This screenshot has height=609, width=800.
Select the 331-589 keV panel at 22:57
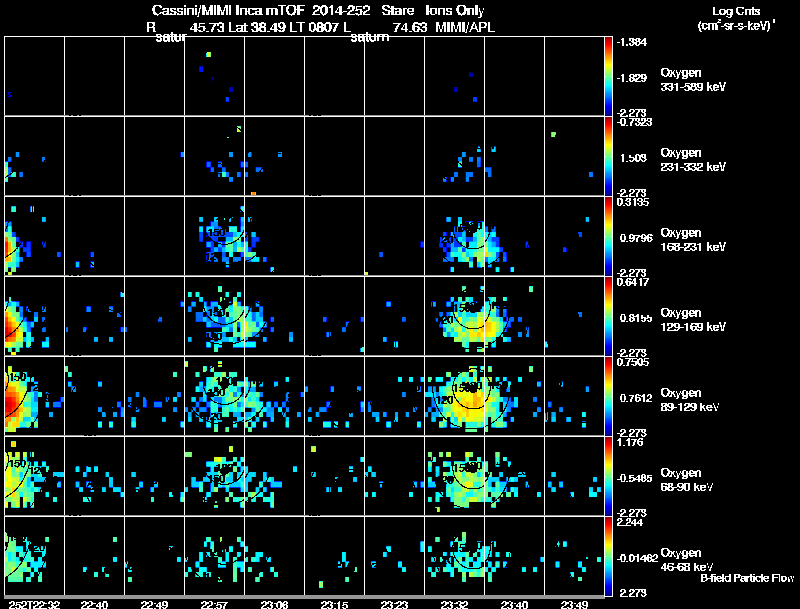coord(214,76)
